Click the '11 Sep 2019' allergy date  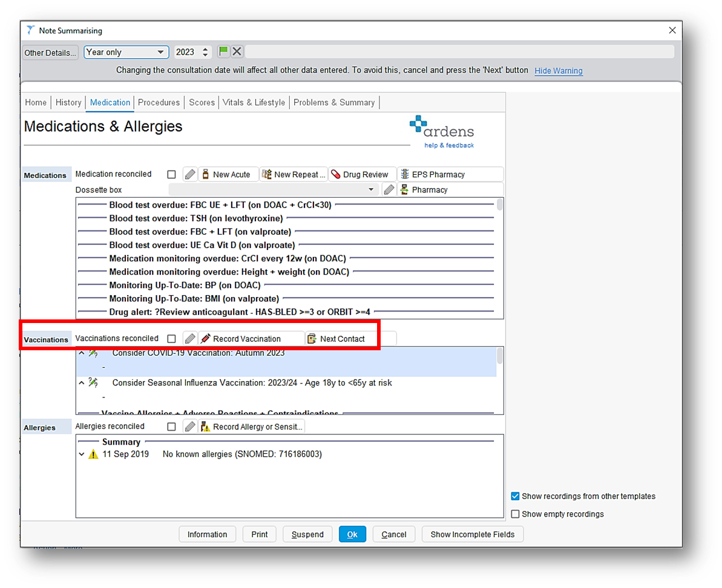point(125,454)
